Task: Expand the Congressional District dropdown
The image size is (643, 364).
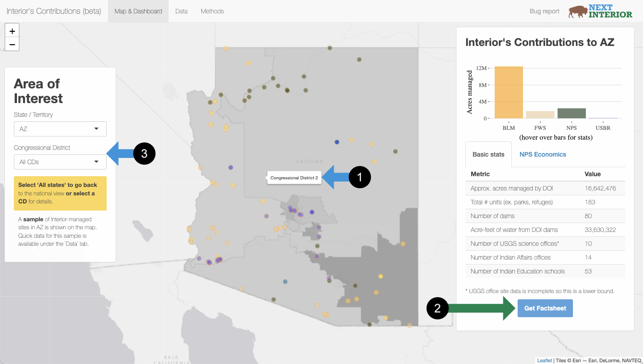Action: coord(60,161)
